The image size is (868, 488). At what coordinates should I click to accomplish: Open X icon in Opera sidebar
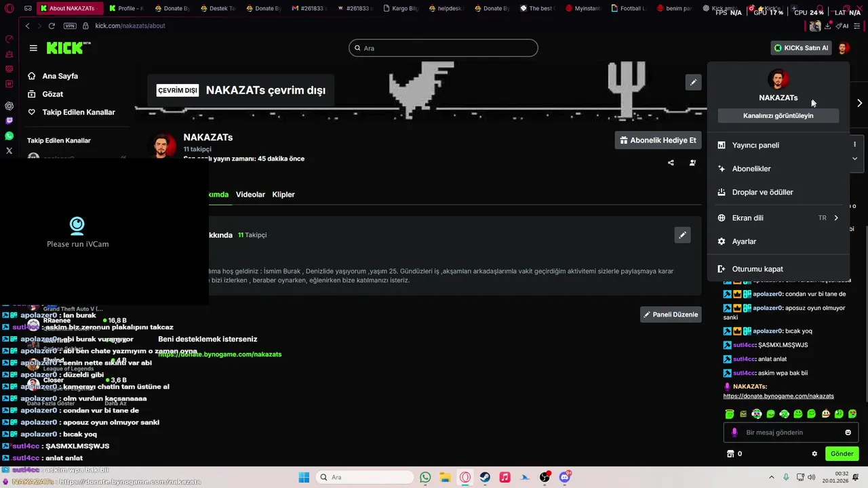pos(9,150)
